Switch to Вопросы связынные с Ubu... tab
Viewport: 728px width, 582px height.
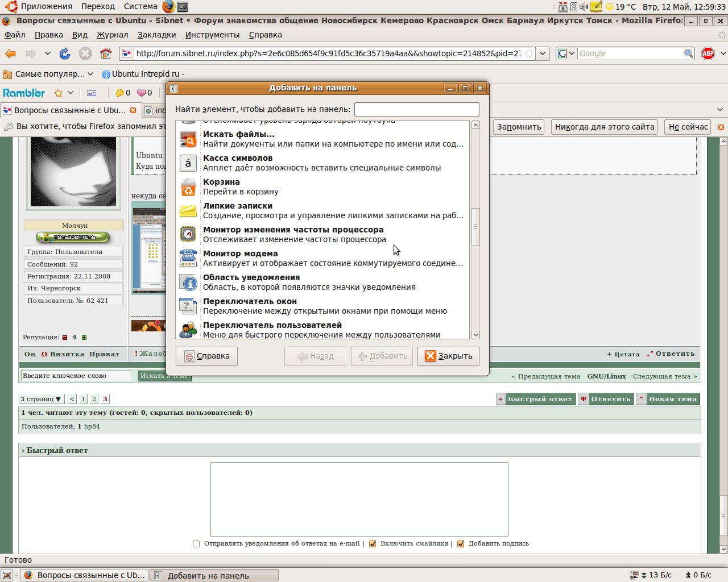69,110
